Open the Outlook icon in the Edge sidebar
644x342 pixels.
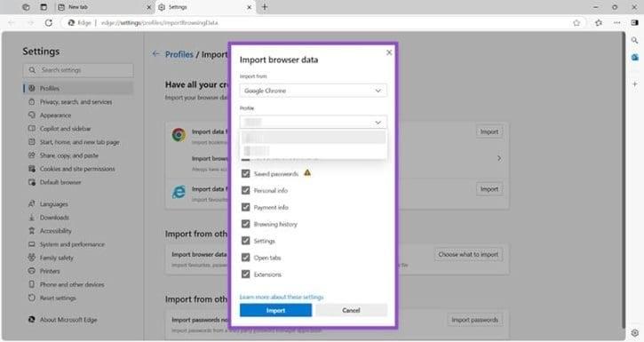point(634,57)
